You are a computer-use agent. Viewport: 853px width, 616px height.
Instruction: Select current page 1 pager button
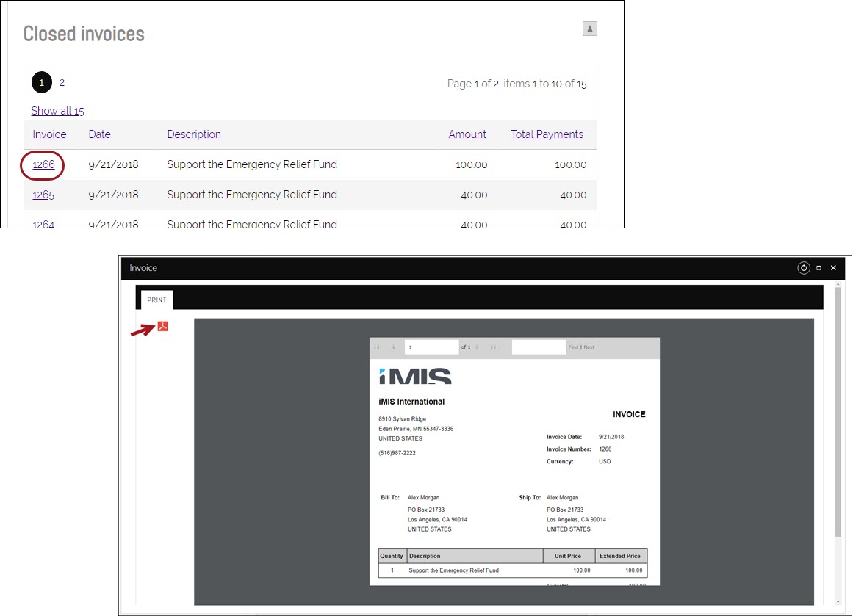(x=41, y=83)
